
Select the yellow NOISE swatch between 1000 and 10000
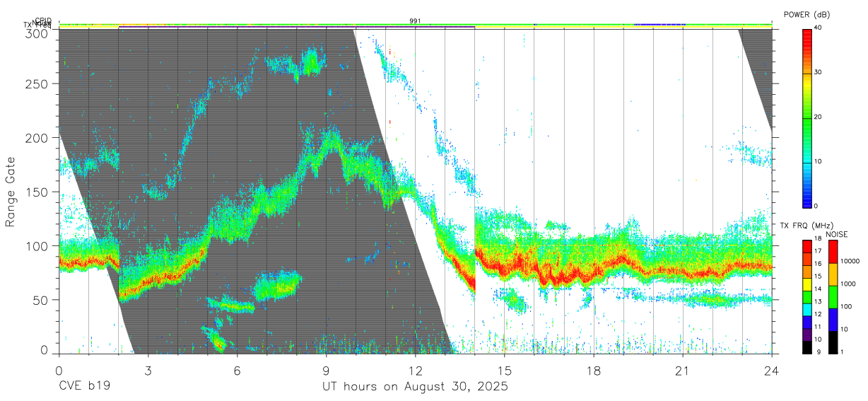click(833, 274)
